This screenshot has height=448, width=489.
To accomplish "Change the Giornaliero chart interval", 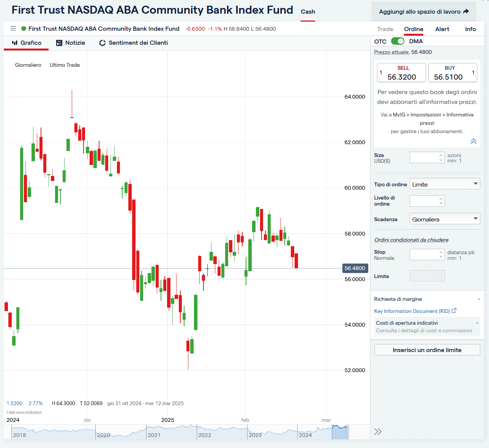I will (x=28, y=65).
